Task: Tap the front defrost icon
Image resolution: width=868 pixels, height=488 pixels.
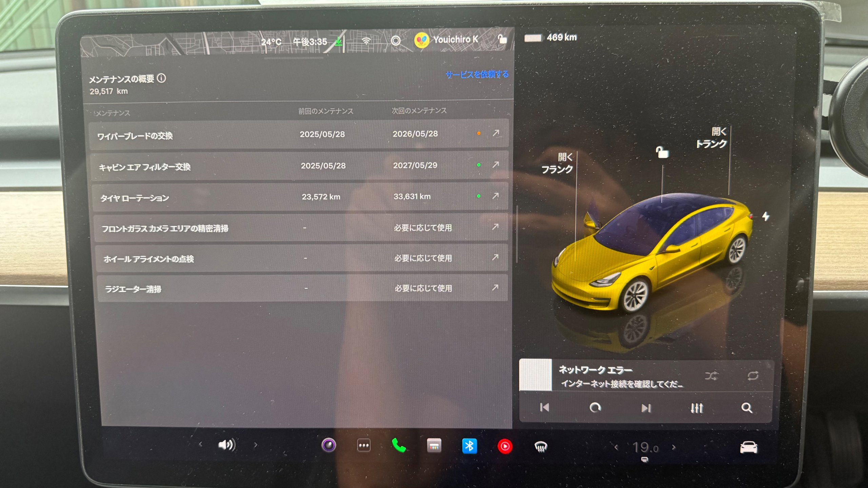Action: (540, 447)
